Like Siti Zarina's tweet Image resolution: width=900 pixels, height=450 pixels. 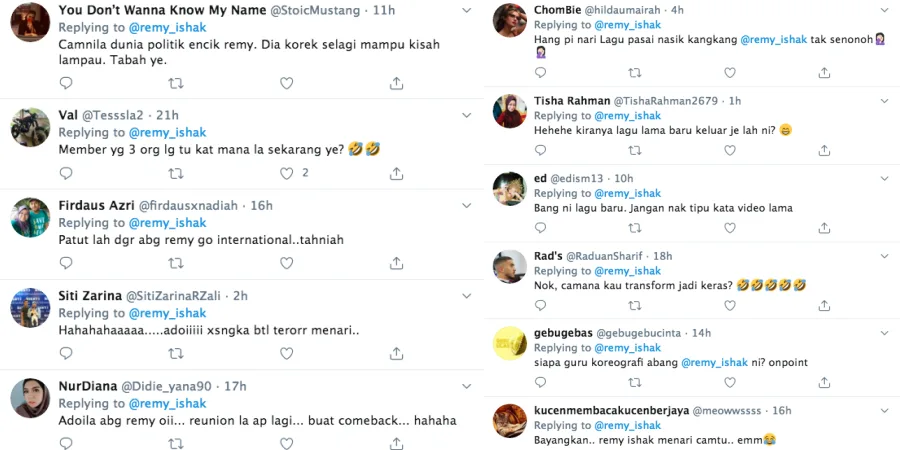286,353
